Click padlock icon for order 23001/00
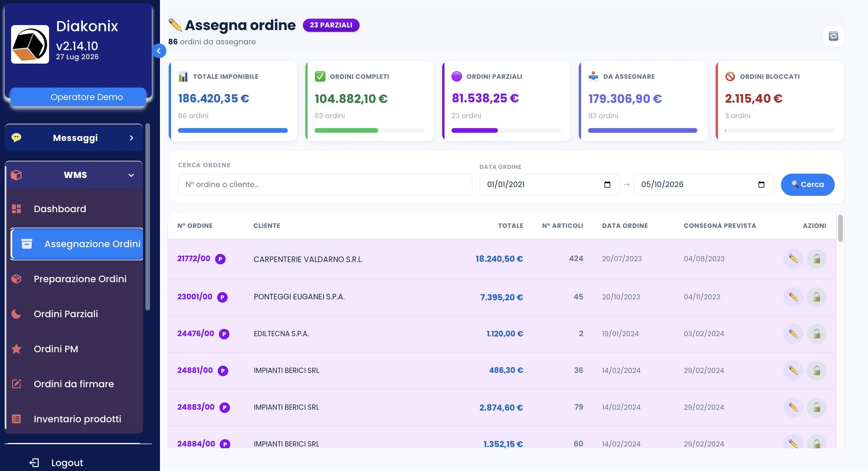The height and width of the screenshot is (471, 868). pyautogui.click(x=816, y=297)
